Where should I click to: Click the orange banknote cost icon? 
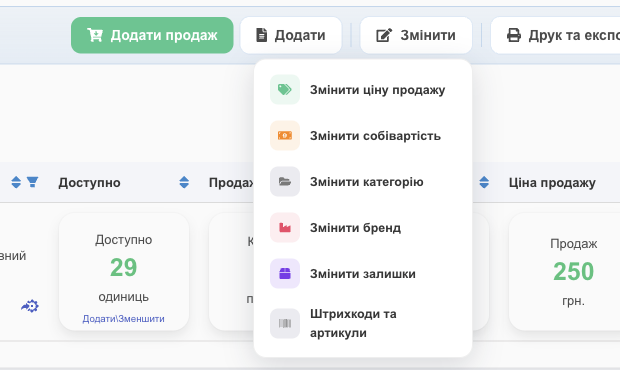(x=285, y=136)
